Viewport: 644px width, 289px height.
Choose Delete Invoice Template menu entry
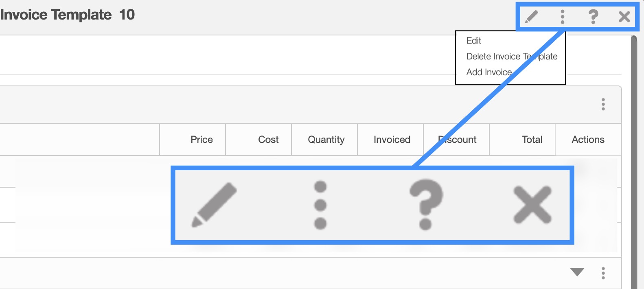(512, 57)
